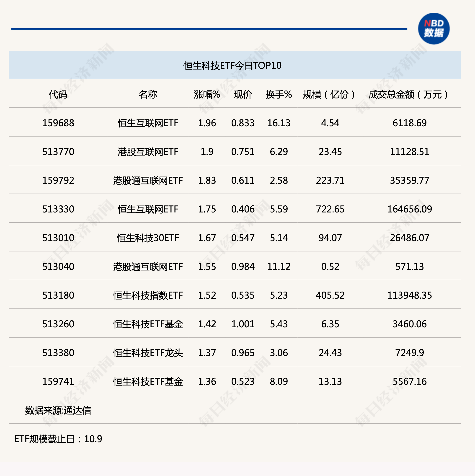Sort by 成交总金额（万元）header
This screenshot has height=476, width=475.
[408, 95]
